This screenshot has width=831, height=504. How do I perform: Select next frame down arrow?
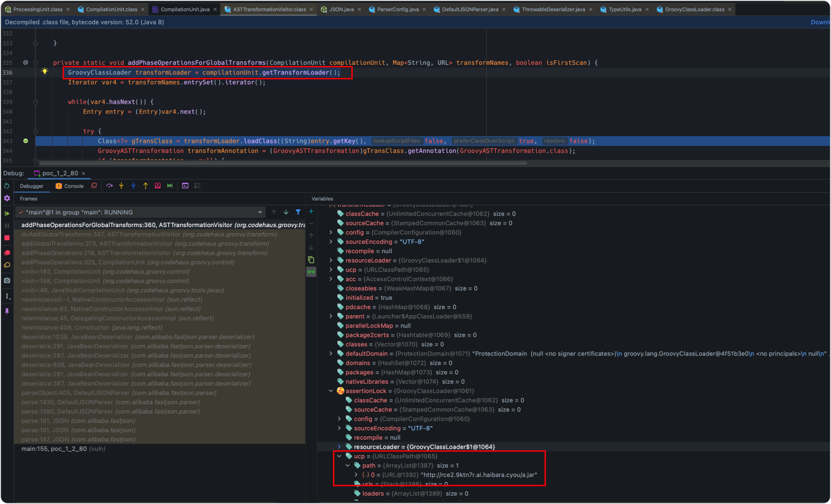pyautogui.click(x=286, y=212)
